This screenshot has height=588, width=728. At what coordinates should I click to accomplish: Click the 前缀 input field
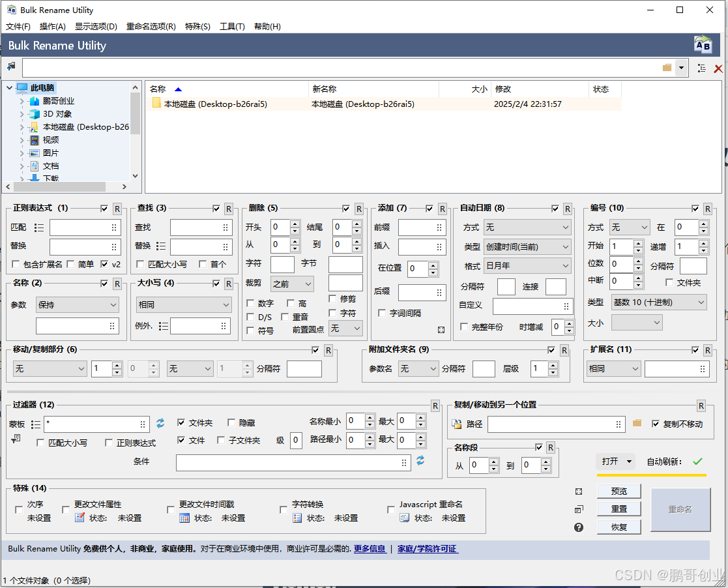click(x=422, y=228)
